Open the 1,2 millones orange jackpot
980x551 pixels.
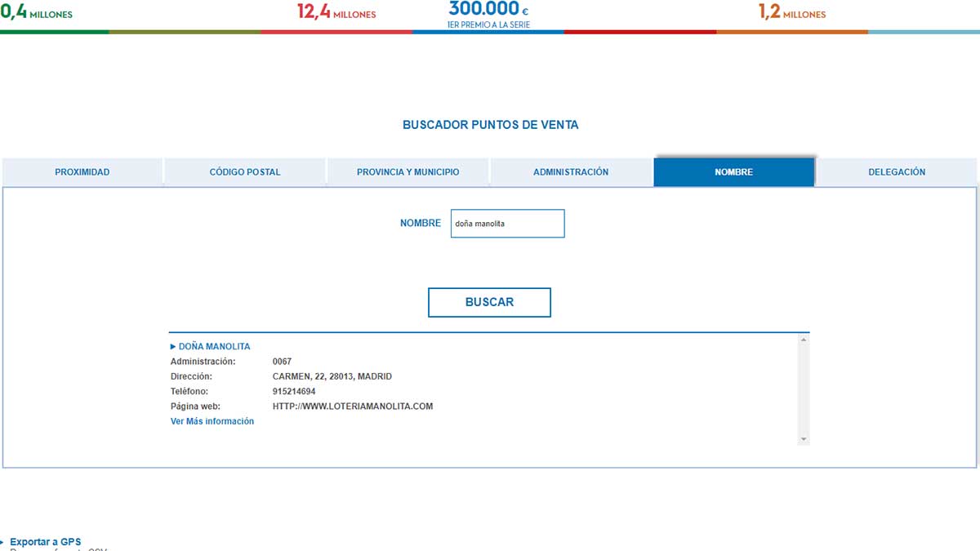[x=791, y=14]
